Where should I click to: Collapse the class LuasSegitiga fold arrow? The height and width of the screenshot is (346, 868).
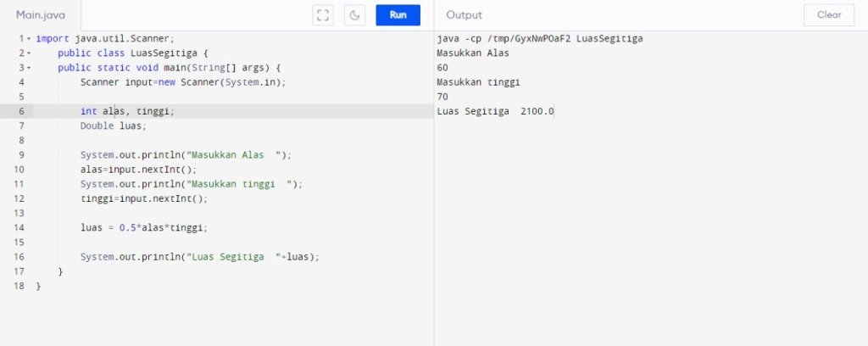[29, 53]
